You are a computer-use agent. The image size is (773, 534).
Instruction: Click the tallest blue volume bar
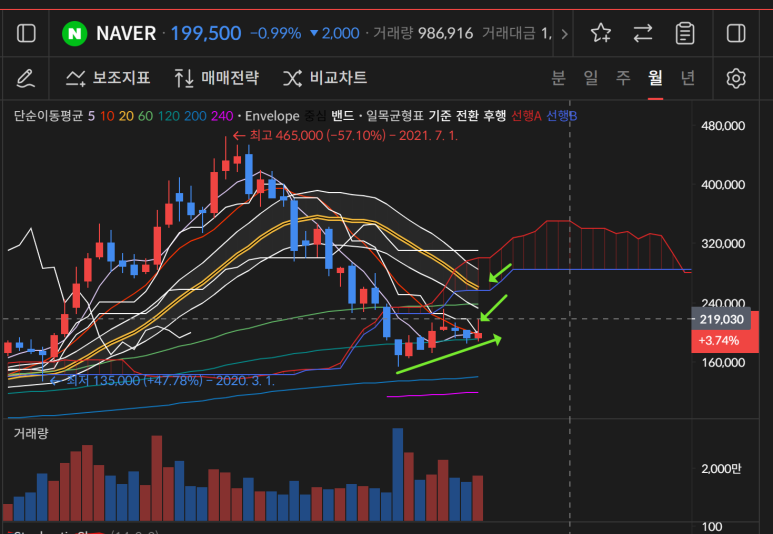(x=398, y=474)
